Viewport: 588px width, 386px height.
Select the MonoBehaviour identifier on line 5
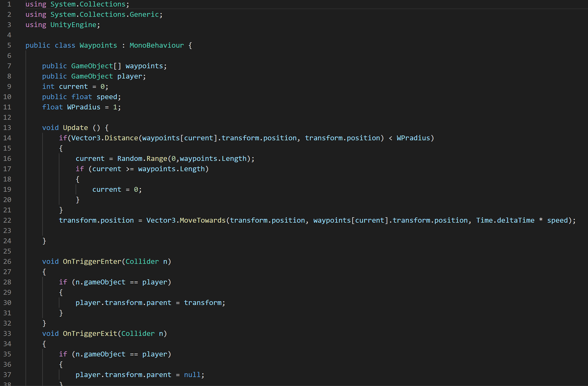tap(156, 45)
